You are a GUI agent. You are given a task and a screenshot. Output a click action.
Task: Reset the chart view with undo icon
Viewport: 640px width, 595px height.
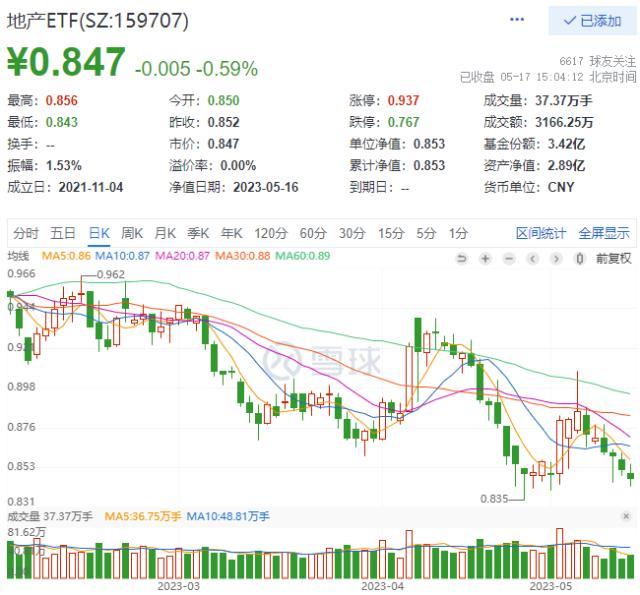[461, 258]
